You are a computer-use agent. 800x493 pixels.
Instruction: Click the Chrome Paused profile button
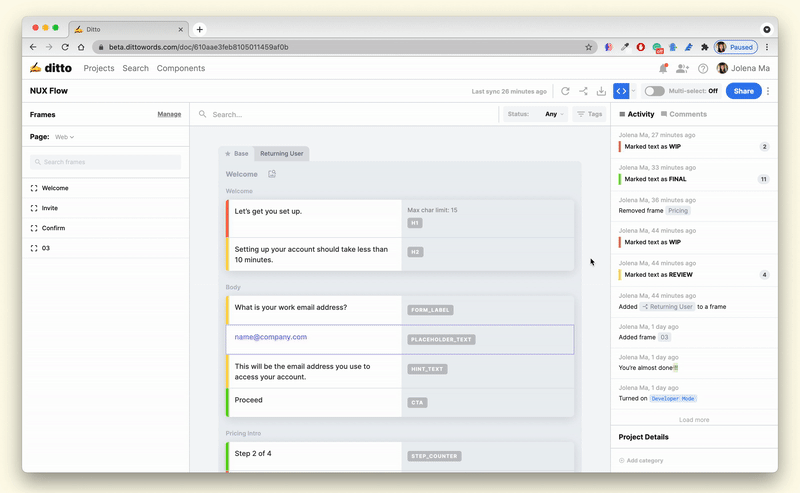coord(736,47)
